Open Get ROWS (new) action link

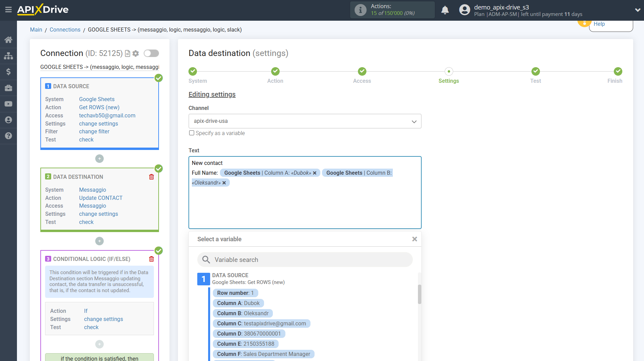[x=99, y=107]
